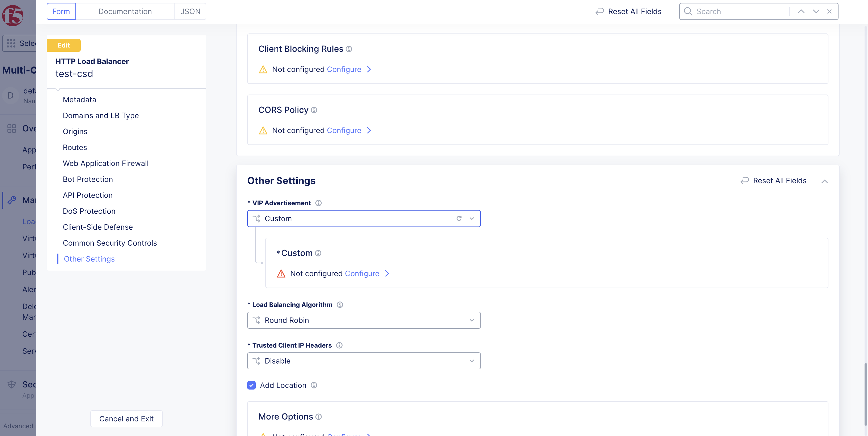Switch to the Form tab

(61, 11)
